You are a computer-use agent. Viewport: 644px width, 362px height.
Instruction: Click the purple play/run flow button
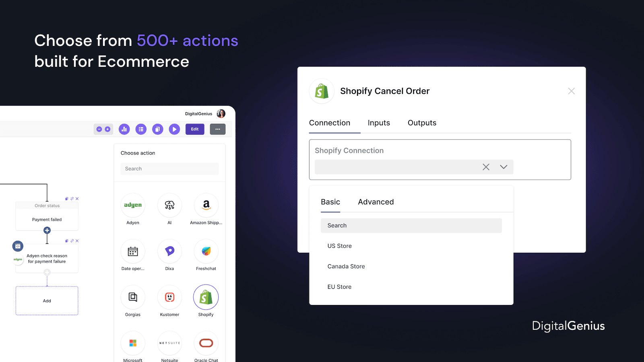pyautogui.click(x=174, y=129)
